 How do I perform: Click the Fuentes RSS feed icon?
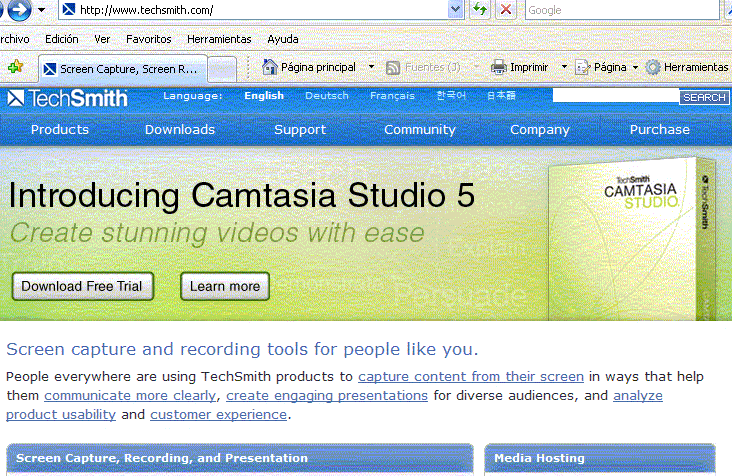coord(393,68)
